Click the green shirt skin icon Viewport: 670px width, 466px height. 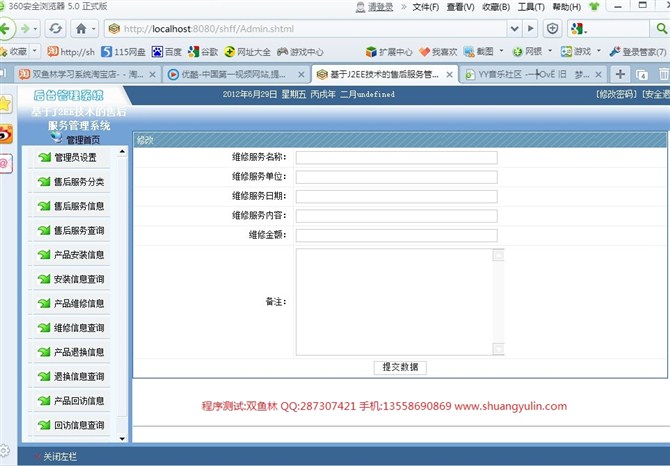[594, 6]
